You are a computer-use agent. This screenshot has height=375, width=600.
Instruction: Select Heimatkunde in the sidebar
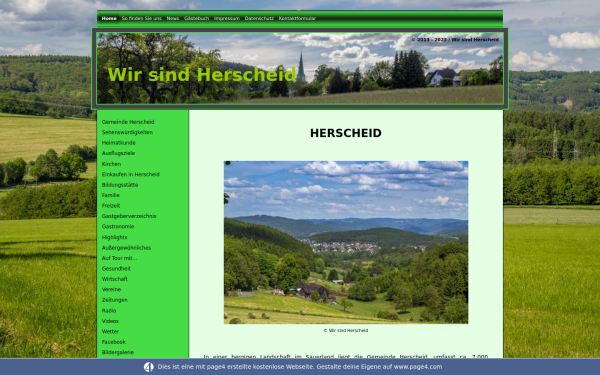click(119, 143)
